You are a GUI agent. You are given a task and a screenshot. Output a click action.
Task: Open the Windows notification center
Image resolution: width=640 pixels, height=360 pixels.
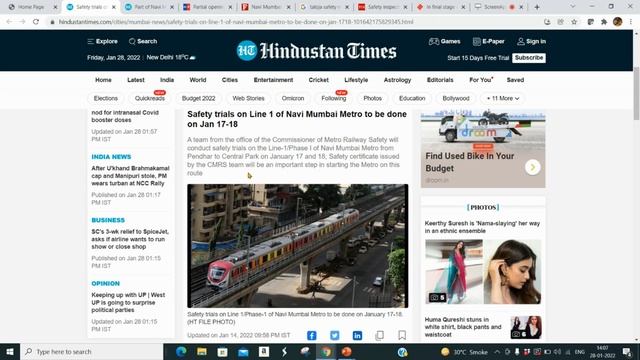click(627, 351)
